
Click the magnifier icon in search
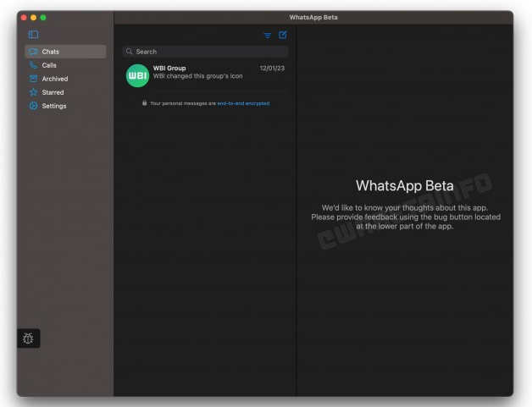pyautogui.click(x=129, y=52)
